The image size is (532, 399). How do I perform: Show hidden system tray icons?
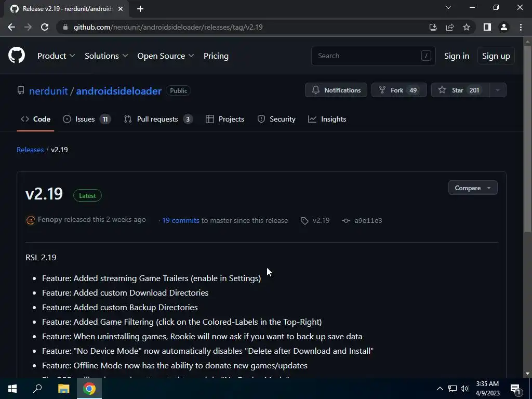440,389
